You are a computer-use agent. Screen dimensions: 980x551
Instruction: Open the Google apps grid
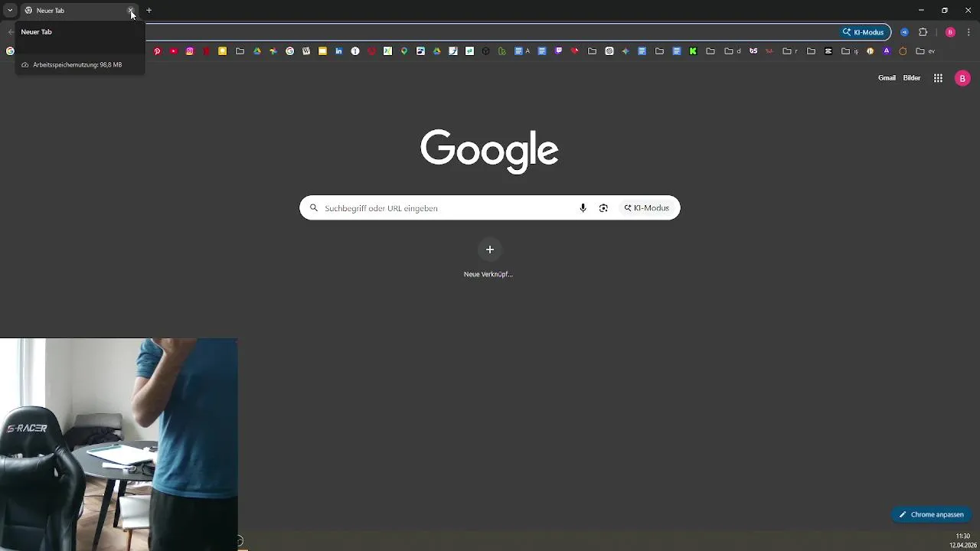[938, 78]
